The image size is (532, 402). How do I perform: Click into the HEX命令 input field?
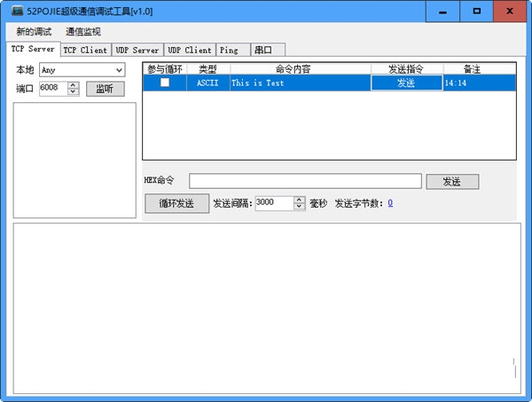[305, 181]
